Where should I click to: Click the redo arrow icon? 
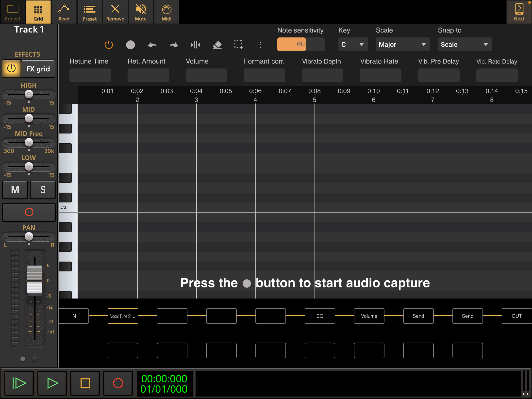tap(174, 45)
